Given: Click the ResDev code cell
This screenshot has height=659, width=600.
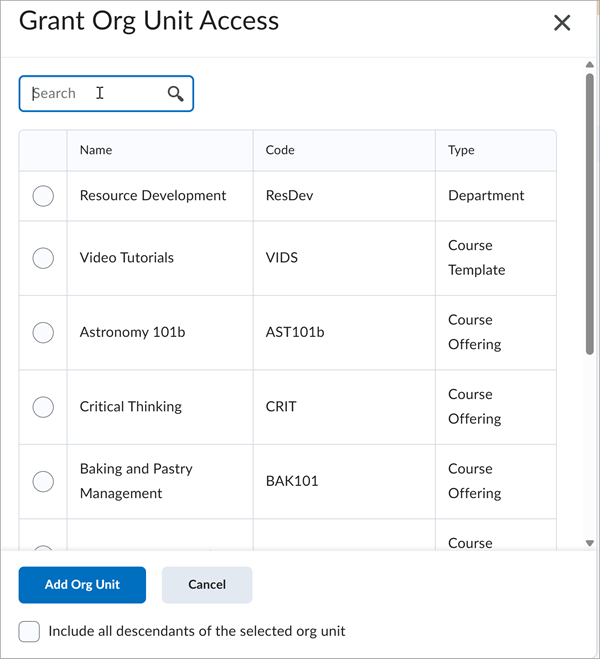Looking at the screenshot, I should click(289, 196).
